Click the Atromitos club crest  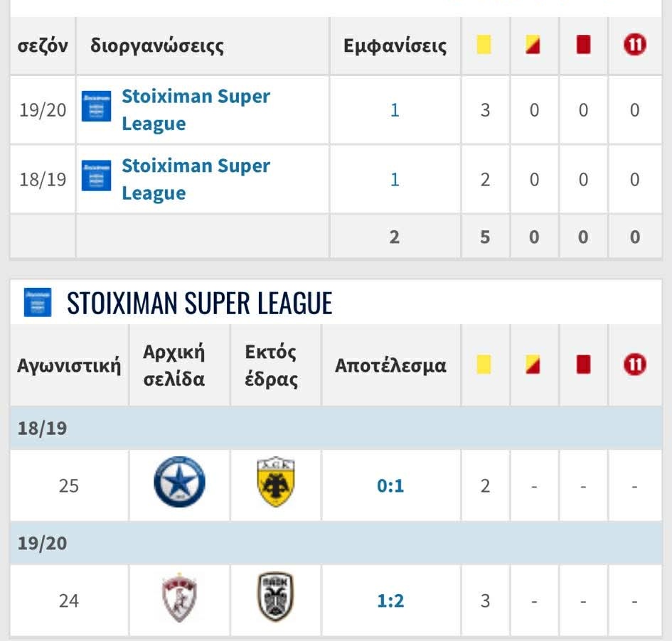point(179,482)
